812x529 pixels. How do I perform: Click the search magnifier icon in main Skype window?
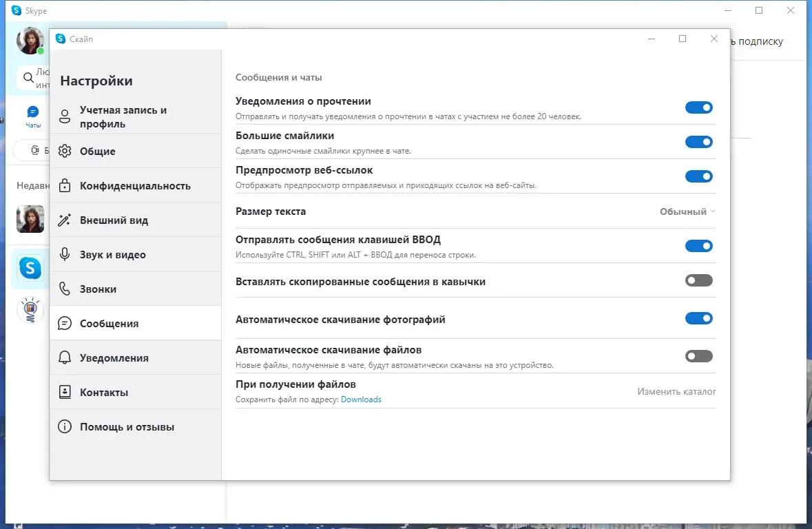(x=28, y=78)
